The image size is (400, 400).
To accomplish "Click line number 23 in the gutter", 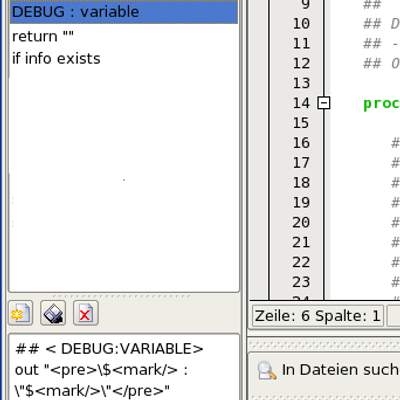I will tap(301, 282).
